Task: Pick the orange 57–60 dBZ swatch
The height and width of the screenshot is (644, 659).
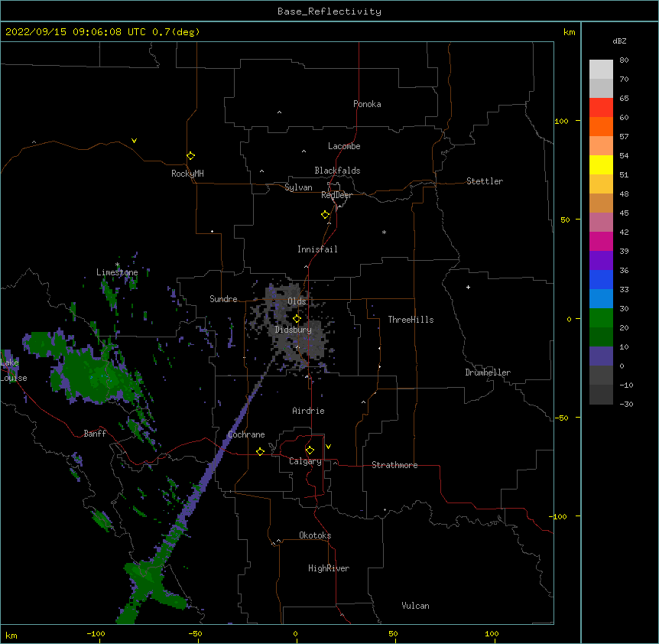Action: click(x=601, y=126)
